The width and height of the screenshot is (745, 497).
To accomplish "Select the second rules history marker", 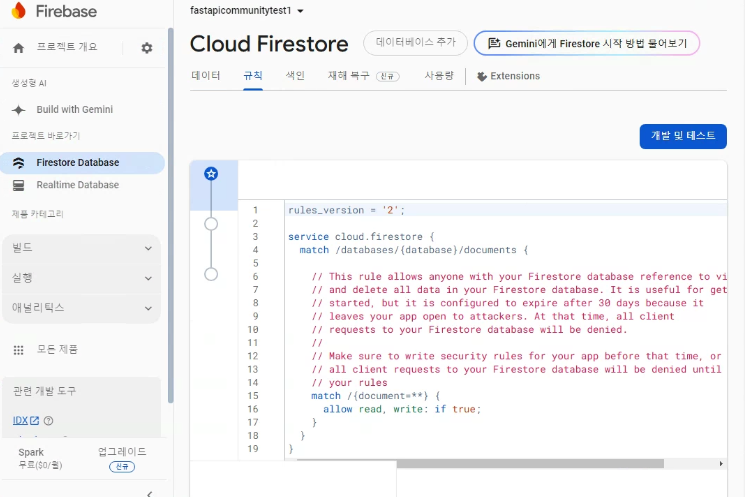I will [211, 224].
